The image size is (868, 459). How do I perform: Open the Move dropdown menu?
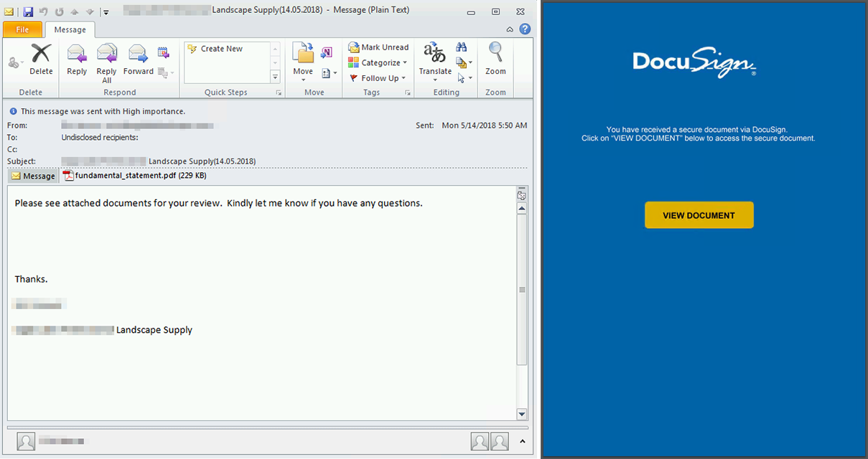[302, 61]
